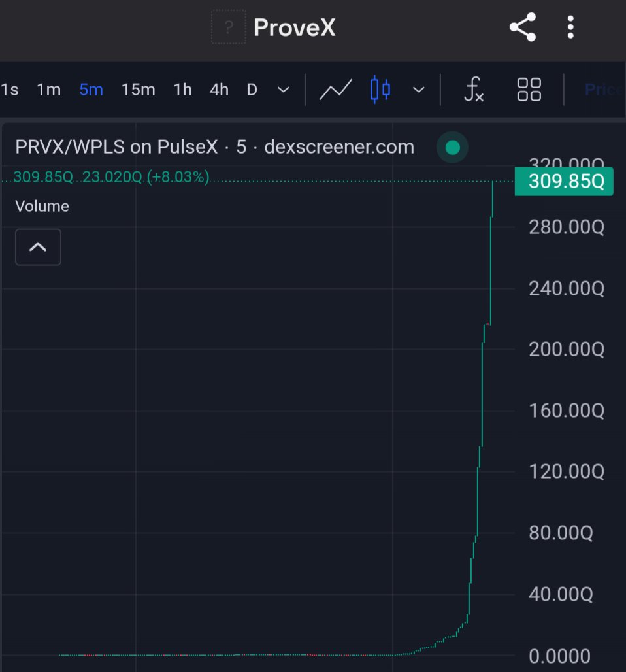626x672 pixels.
Task: Tap the latest green candle at the top
Action: [x=492, y=199]
